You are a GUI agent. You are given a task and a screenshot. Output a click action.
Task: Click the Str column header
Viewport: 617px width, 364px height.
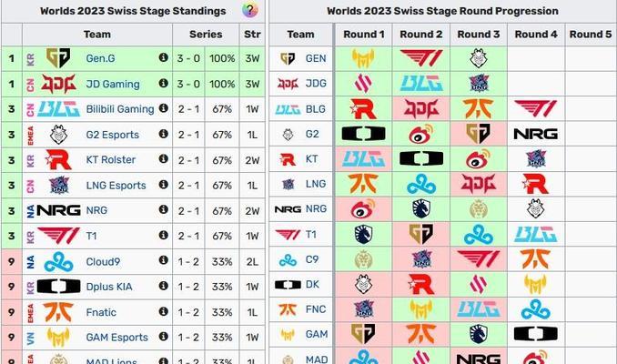(252, 35)
